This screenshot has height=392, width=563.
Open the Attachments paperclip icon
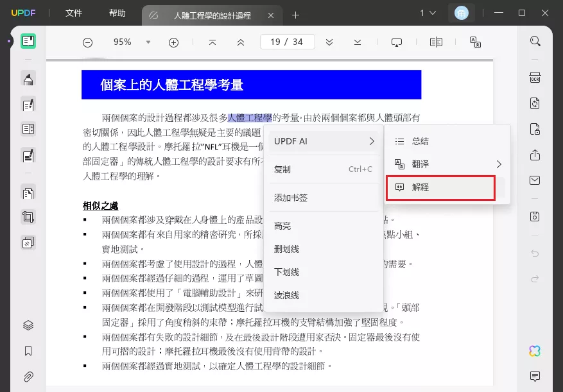[x=28, y=377]
